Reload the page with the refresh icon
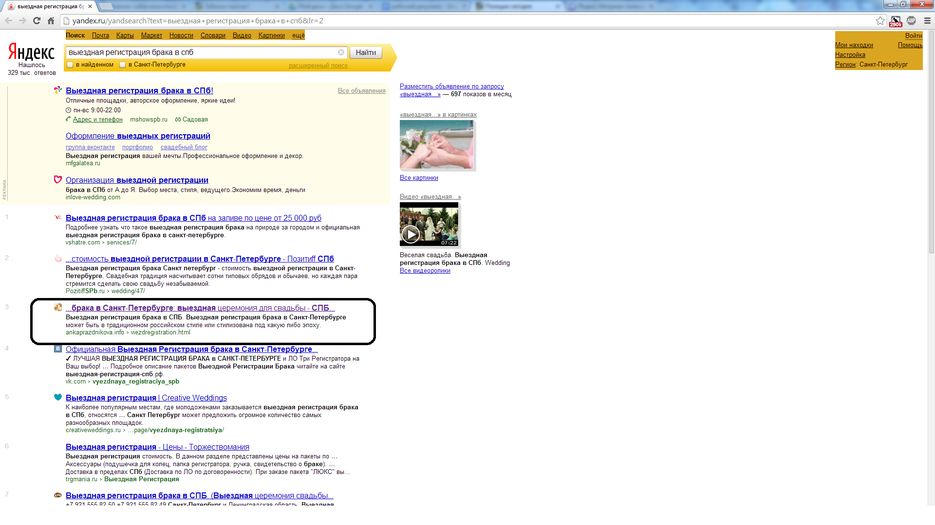This screenshot has height=525, width=935. click(36, 20)
